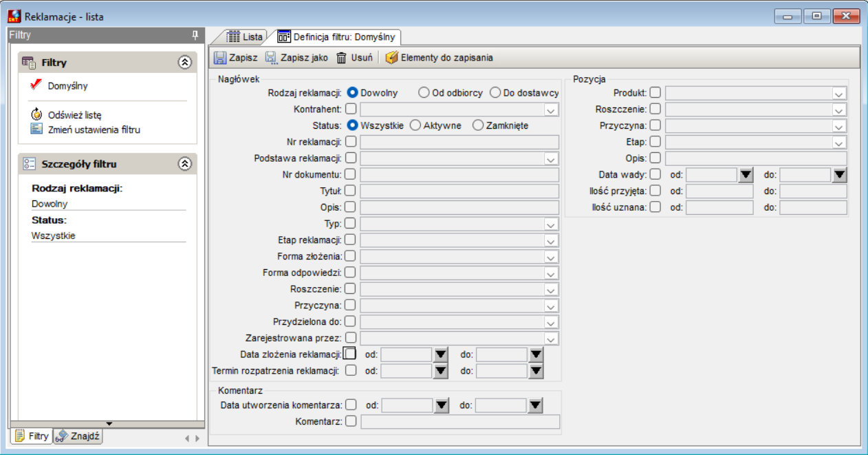Select the Domyślny filter checkmark icon
Screen dimensions: 868x455
tap(36, 85)
